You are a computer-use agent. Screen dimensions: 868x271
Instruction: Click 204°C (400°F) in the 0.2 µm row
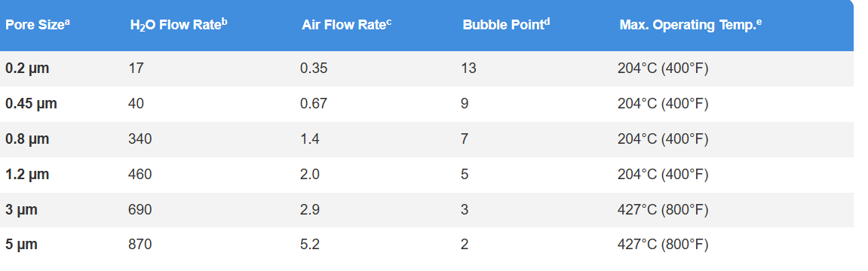coord(664,69)
